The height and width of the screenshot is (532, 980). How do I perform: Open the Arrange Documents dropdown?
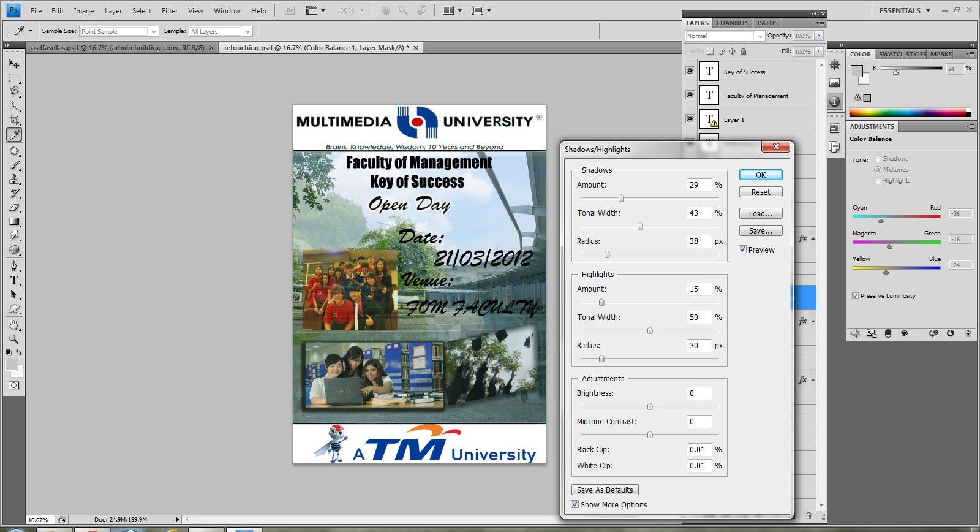452,10
